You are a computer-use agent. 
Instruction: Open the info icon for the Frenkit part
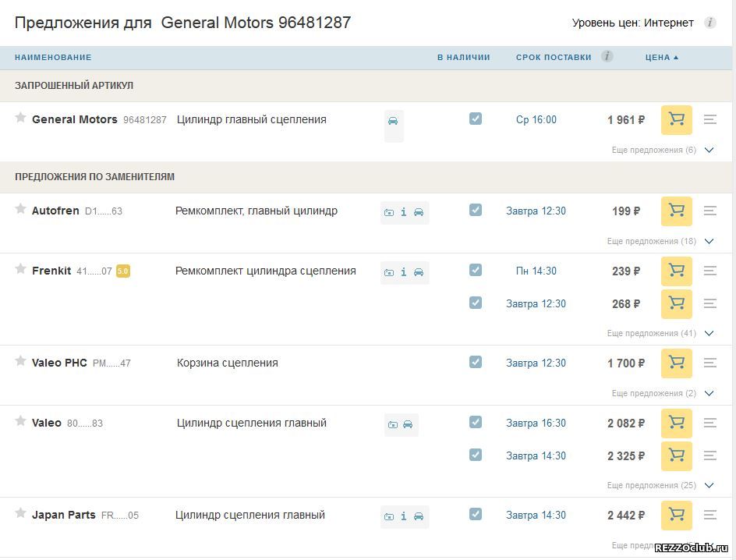click(x=404, y=272)
